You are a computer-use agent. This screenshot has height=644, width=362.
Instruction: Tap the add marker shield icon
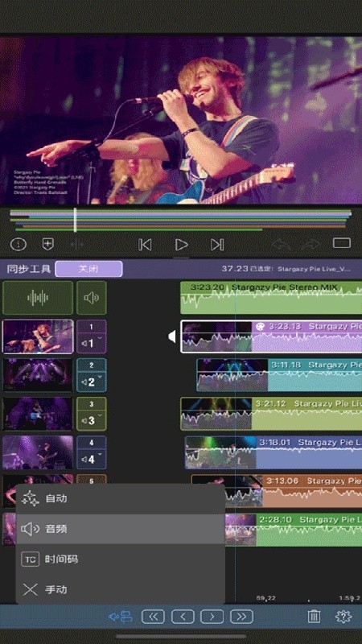tap(48, 245)
